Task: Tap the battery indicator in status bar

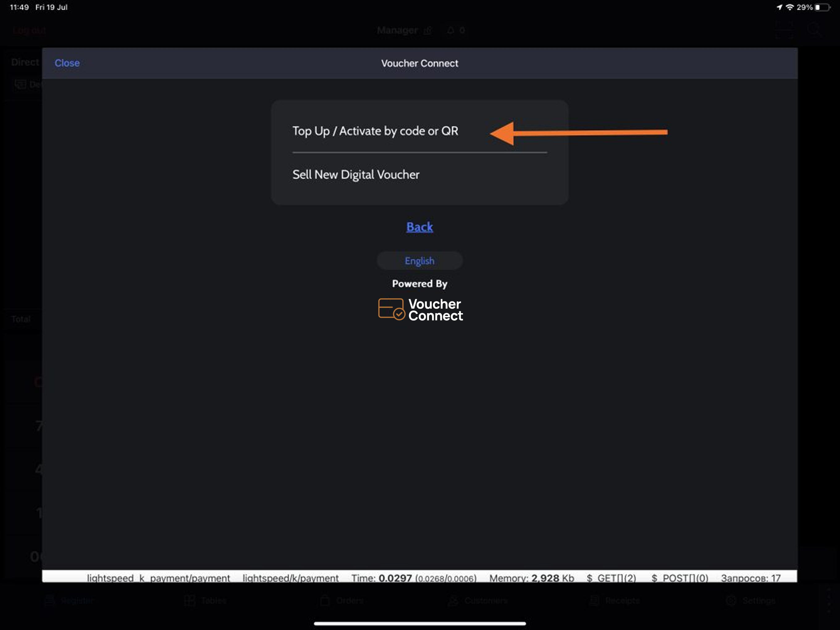Action: [822, 7]
